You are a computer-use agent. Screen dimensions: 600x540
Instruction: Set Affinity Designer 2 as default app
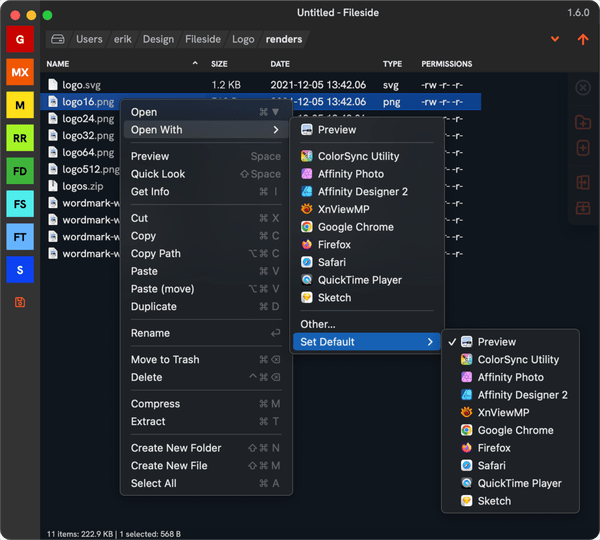(x=510, y=395)
